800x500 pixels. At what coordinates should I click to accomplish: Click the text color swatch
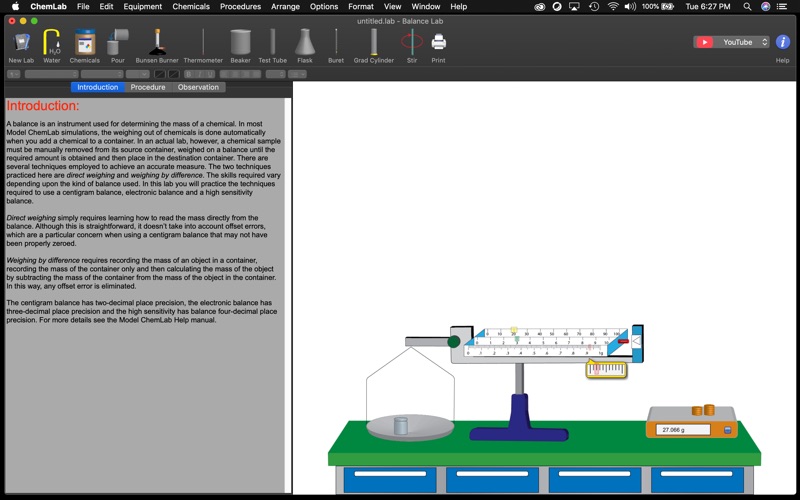coord(160,74)
